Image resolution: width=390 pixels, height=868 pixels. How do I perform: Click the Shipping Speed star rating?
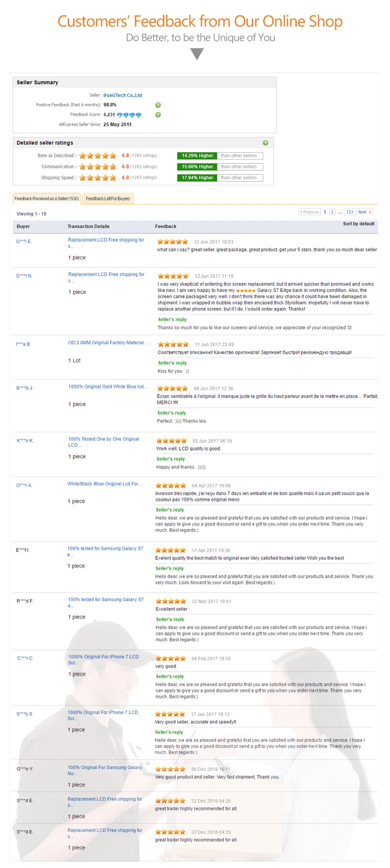pos(97,177)
